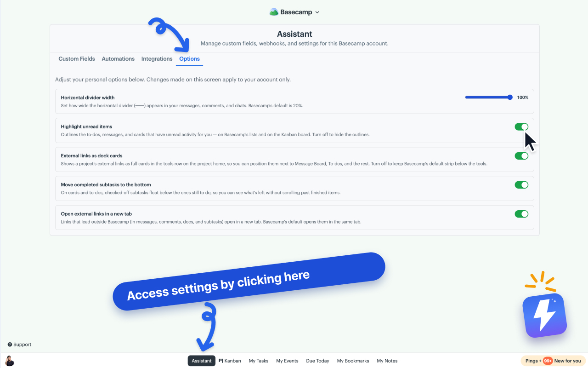588x368 pixels.
Task: Open the user avatar in the bottom bar
Action: [x=10, y=361]
